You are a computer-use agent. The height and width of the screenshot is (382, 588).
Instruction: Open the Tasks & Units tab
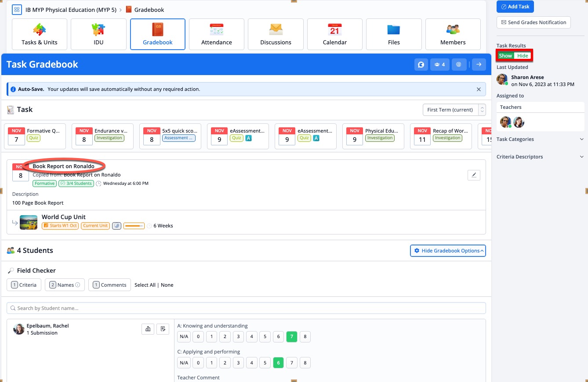[40, 34]
